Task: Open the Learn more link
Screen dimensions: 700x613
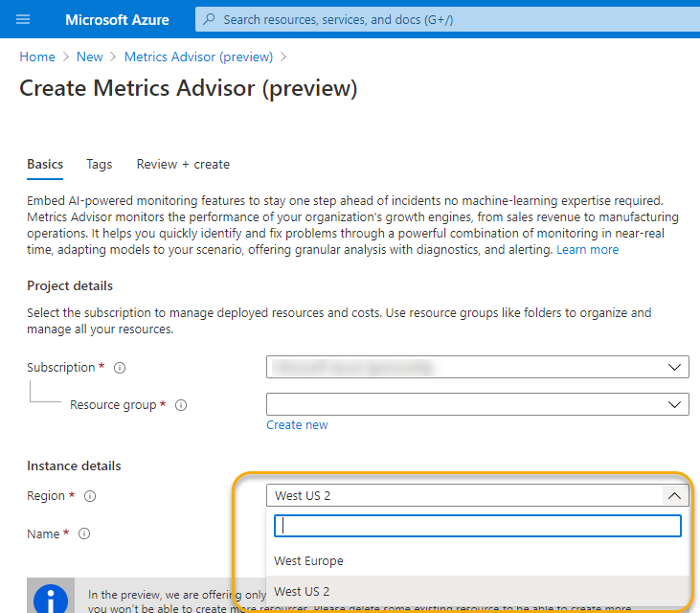Action: [588, 250]
